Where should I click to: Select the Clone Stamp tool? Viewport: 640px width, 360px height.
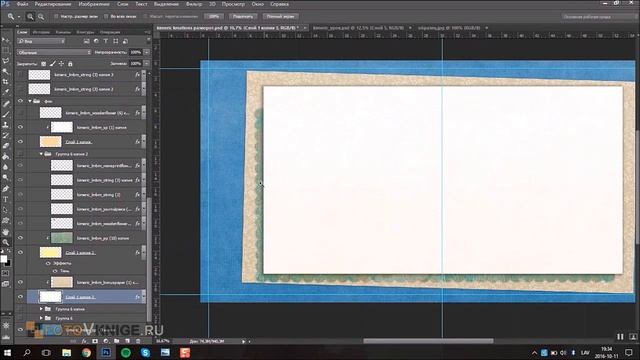pyautogui.click(x=5, y=125)
